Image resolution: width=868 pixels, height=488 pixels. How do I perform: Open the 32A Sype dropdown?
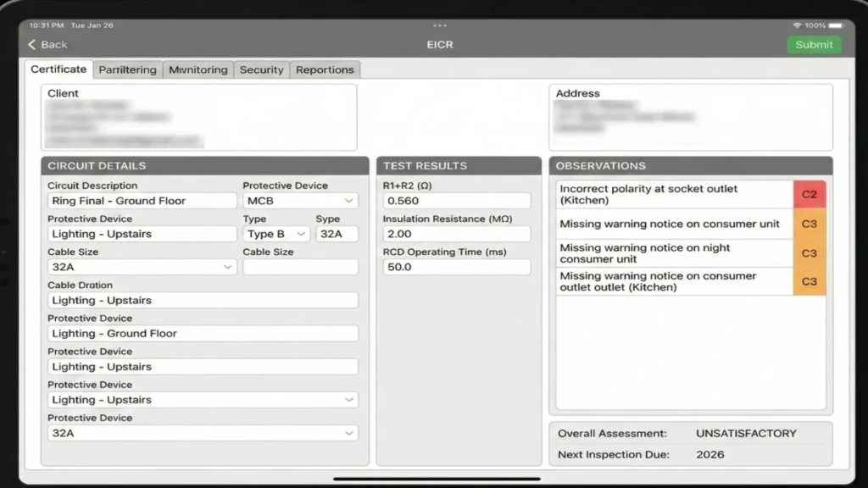tap(337, 234)
